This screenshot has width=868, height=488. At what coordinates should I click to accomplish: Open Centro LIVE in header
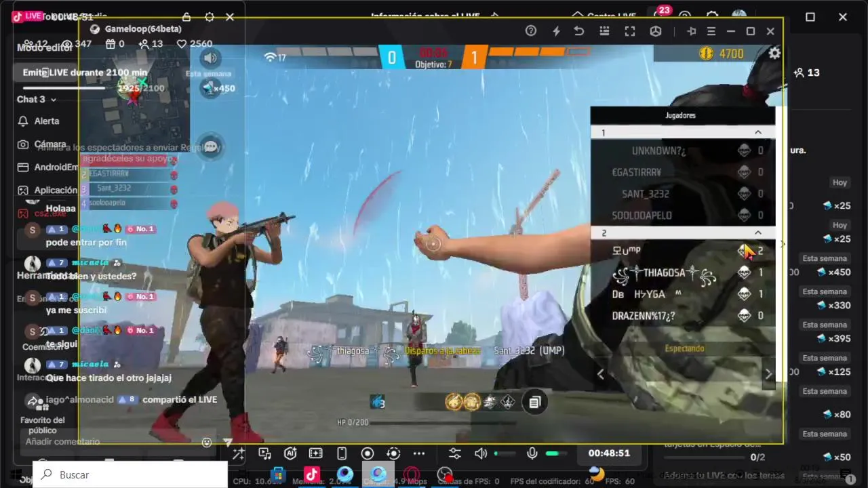pyautogui.click(x=604, y=16)
